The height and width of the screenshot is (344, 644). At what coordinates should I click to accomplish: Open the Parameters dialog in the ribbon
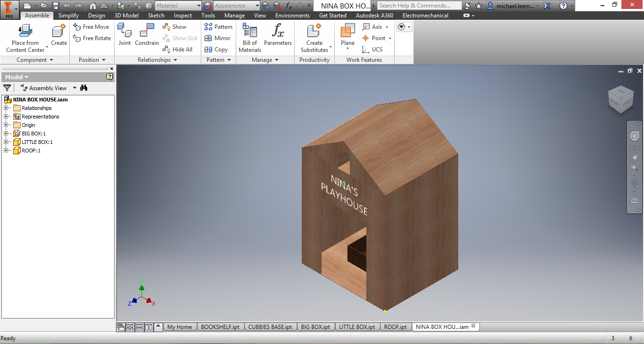tap(278, 35)
